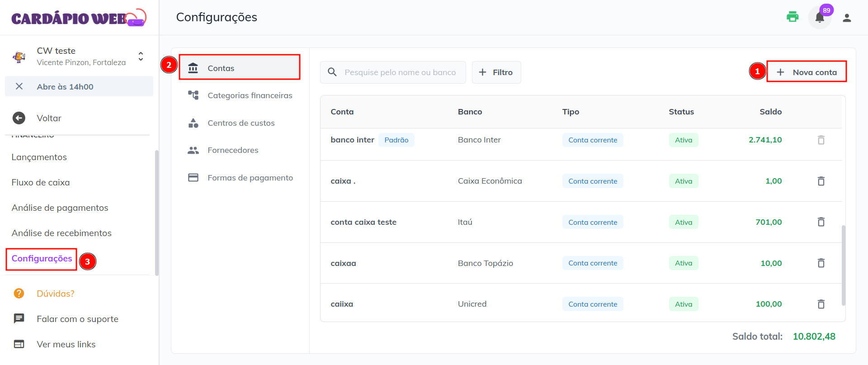Viewport: 868px width, 365px height.
Task: Open Falar com o suporte link
Action: click(77, 319)
